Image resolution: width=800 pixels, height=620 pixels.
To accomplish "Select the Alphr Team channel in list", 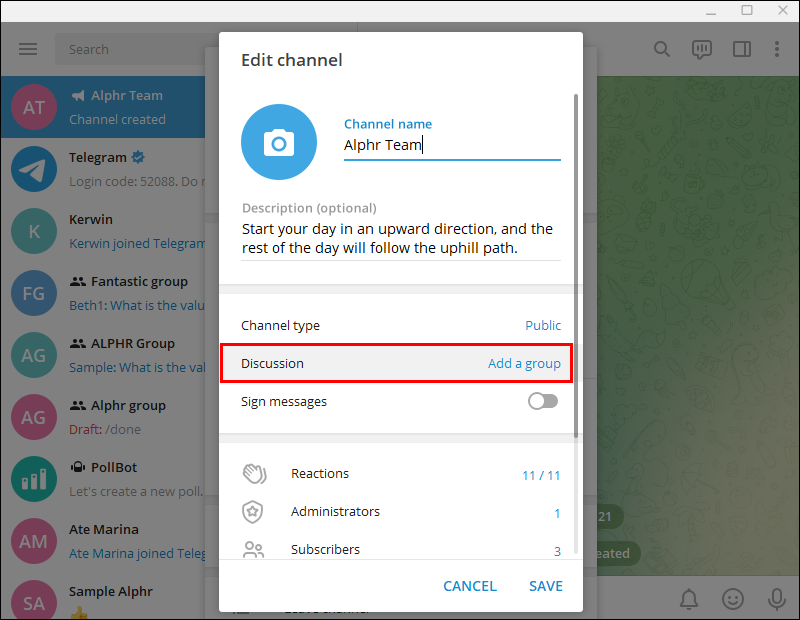I will (103, 107).
